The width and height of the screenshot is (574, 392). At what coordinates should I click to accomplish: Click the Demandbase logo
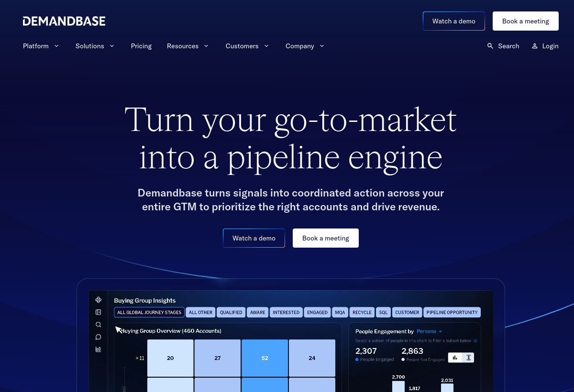point(64,21)
